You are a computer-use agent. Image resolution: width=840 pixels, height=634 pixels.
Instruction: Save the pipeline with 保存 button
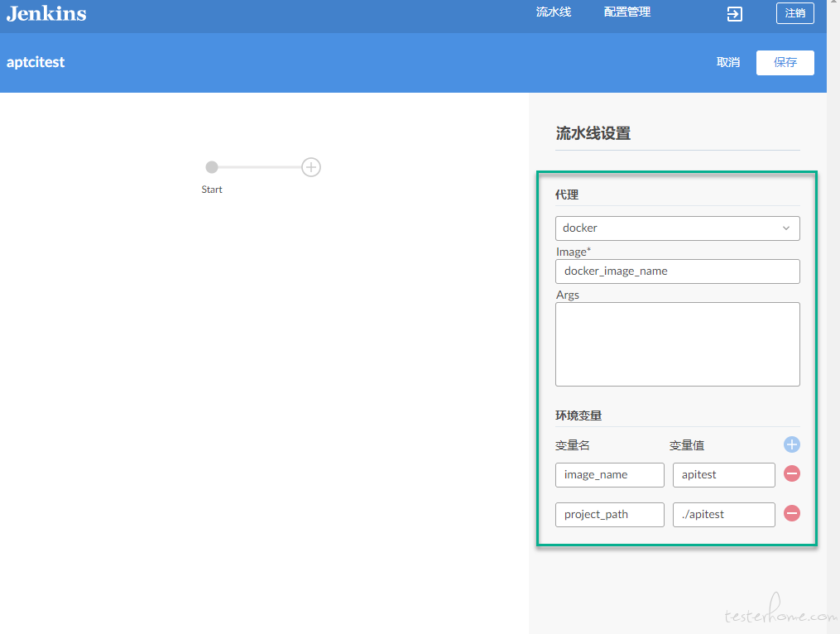click(x=785, y=63)
